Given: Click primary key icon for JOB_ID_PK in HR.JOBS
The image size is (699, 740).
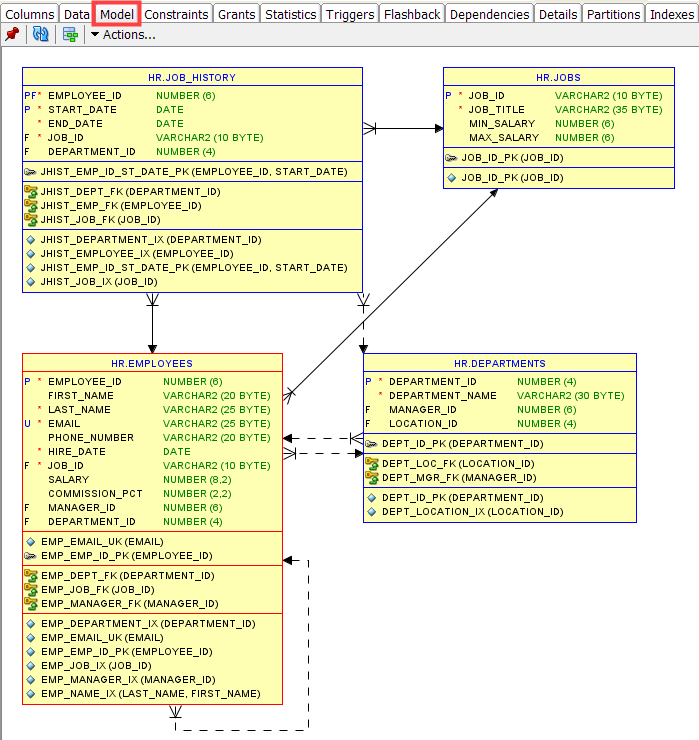Looking at the screenshot, I should pos(451,158).
